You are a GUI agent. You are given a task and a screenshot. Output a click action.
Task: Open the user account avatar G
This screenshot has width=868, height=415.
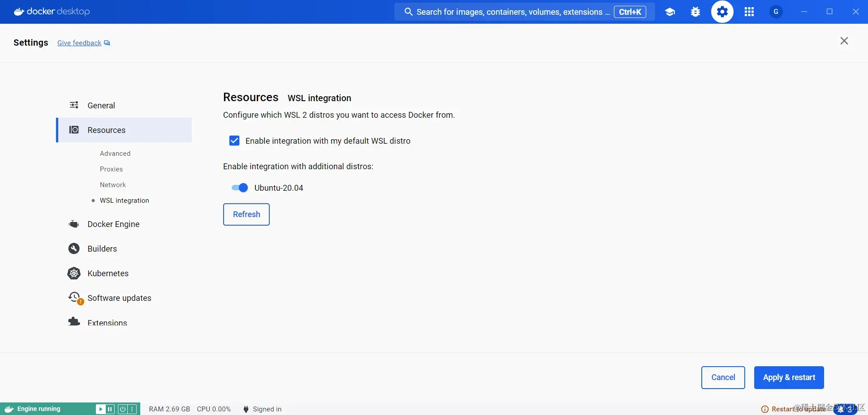click(x=776, y=12)
